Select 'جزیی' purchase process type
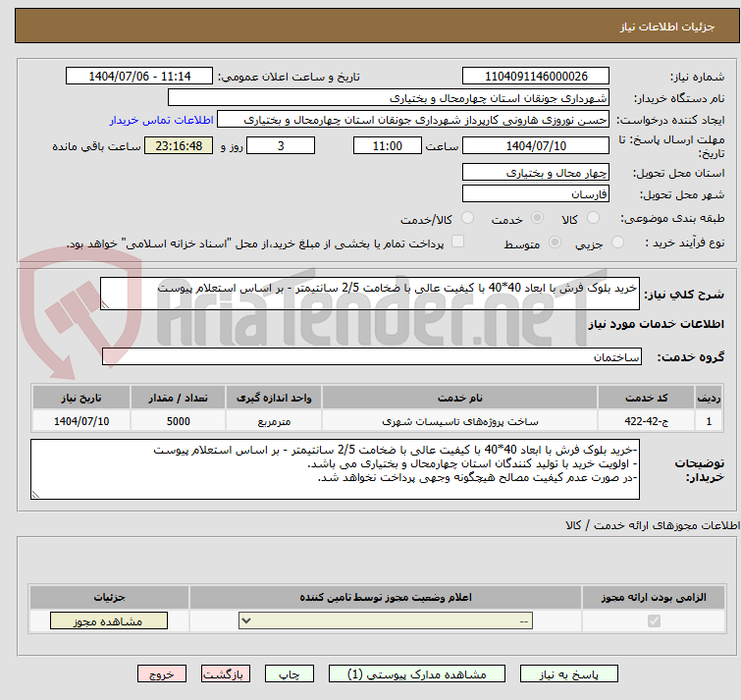 point(616,242)
